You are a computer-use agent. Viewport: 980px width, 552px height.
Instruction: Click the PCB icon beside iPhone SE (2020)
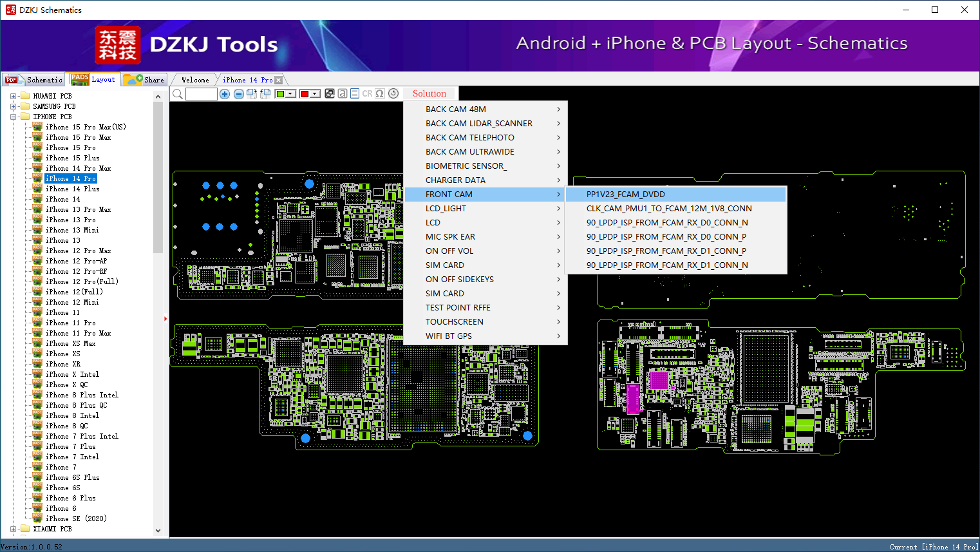click(x=37, y=519)
